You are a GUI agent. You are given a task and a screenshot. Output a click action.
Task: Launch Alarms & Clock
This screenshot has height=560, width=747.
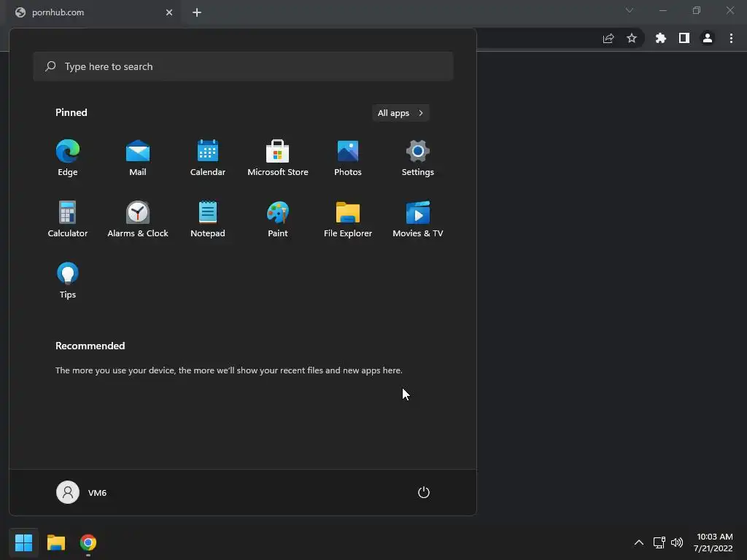[x=138, y=219]
